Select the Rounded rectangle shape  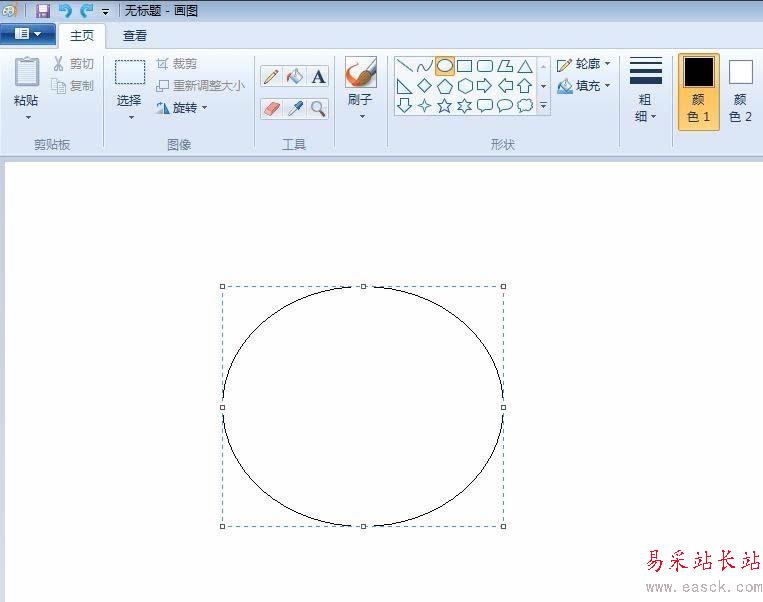(485, 66)
